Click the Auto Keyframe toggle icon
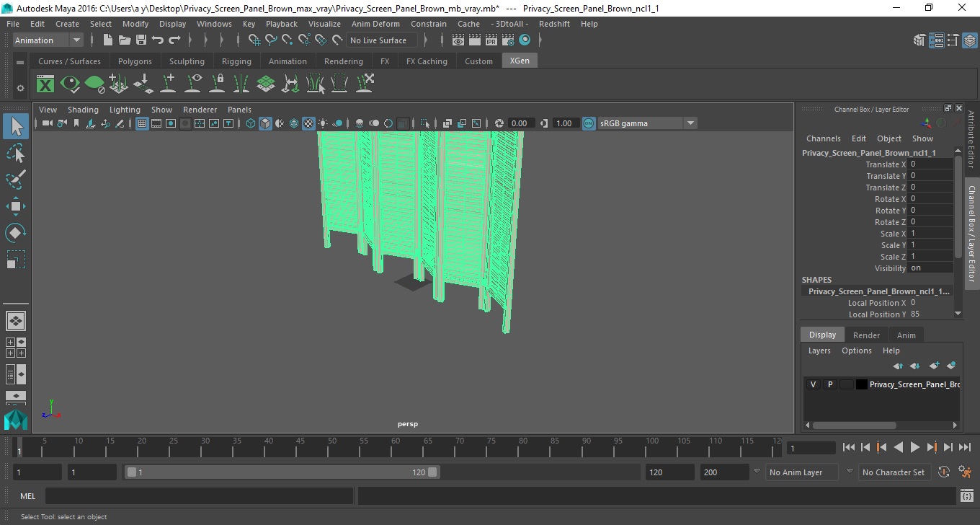This screenshot has height=525, width=980. pyautogui.click(x=944, y=472)
